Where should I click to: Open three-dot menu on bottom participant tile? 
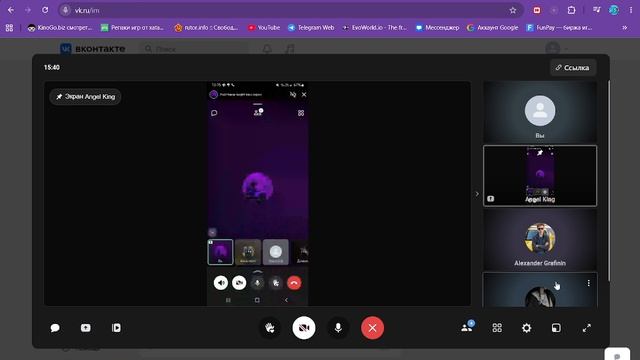pyautogui.click(x=589, y=283)
